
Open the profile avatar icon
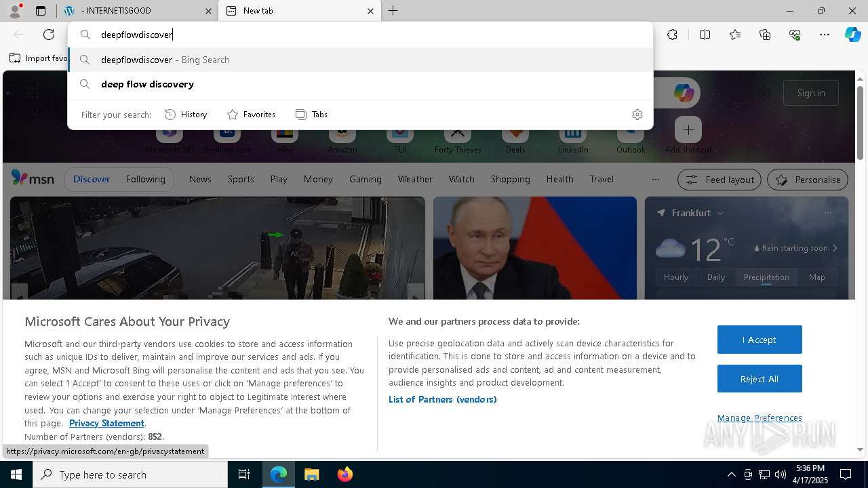(15, 11)
